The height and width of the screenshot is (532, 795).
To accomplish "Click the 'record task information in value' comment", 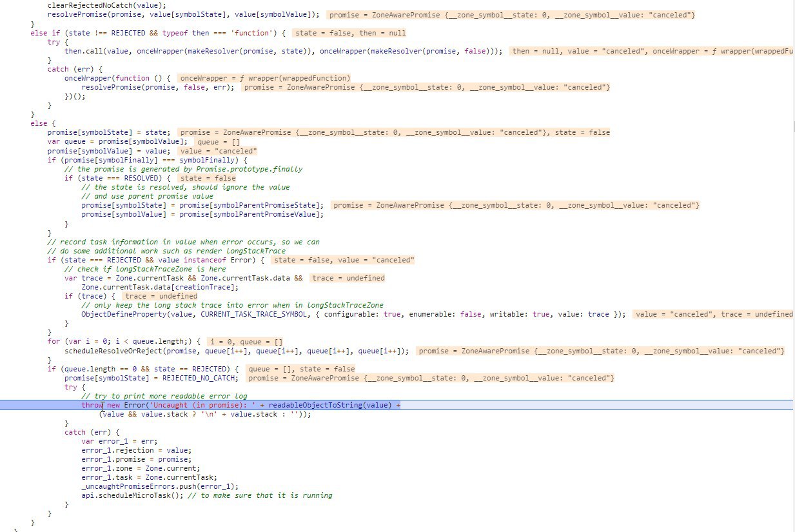I will (184, 242).
